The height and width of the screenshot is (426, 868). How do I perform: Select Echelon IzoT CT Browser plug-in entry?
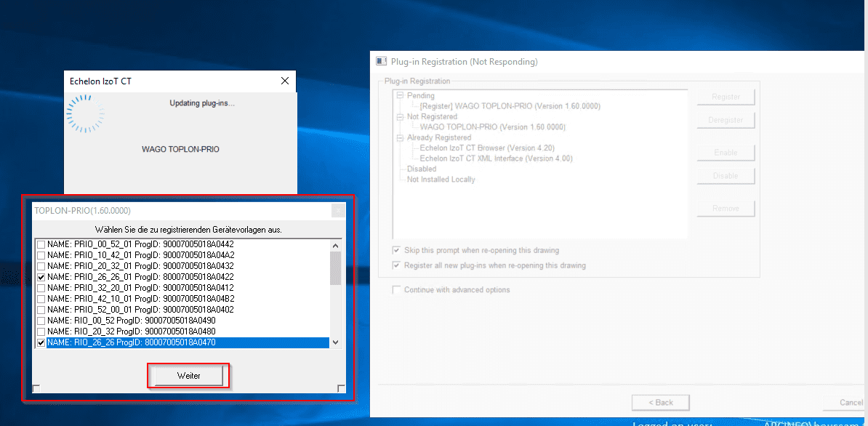click(486, 148)
